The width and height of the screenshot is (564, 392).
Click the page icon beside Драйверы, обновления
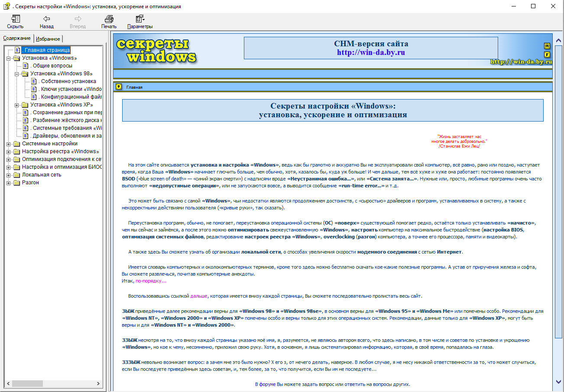(x=26, y=136)
